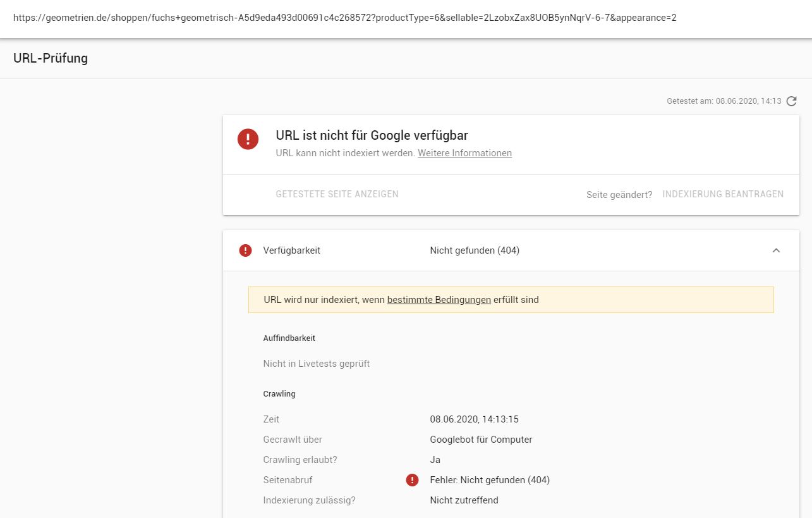Collapse the Verfügbarkeit section with the chevron
The width and height of the screenshot is (812, 518).
776,250
